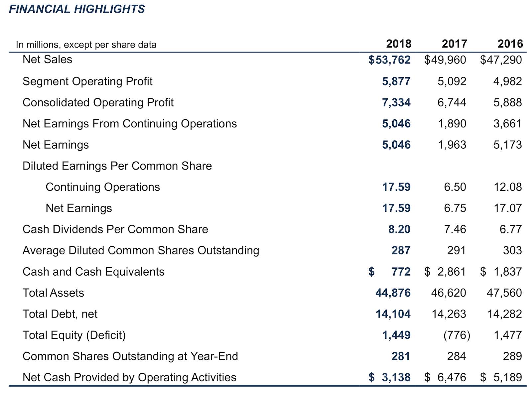Viewport: 532px width, 393px height.
Task: Click the Consolidated Operating Profit label
Action: (98, 102)
